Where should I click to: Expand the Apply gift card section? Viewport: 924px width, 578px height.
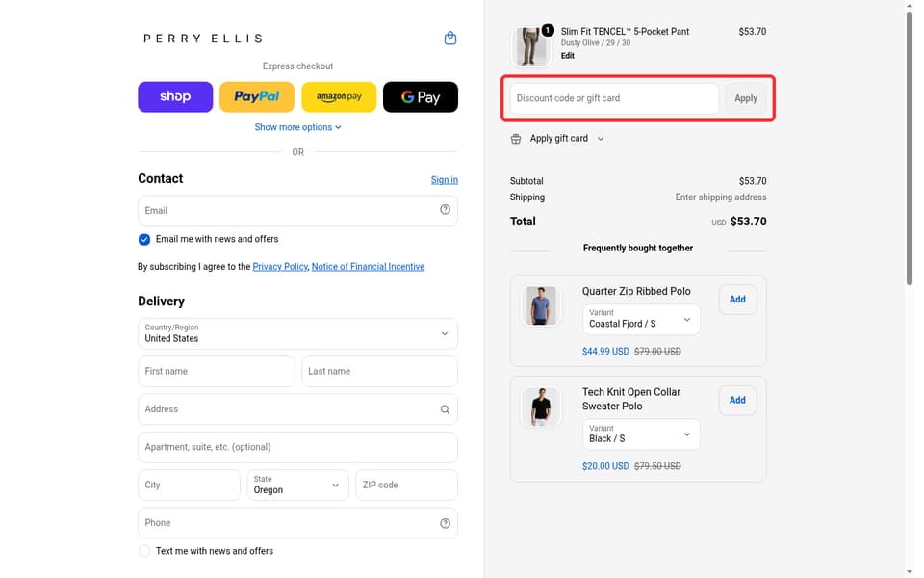click(557, 139)
